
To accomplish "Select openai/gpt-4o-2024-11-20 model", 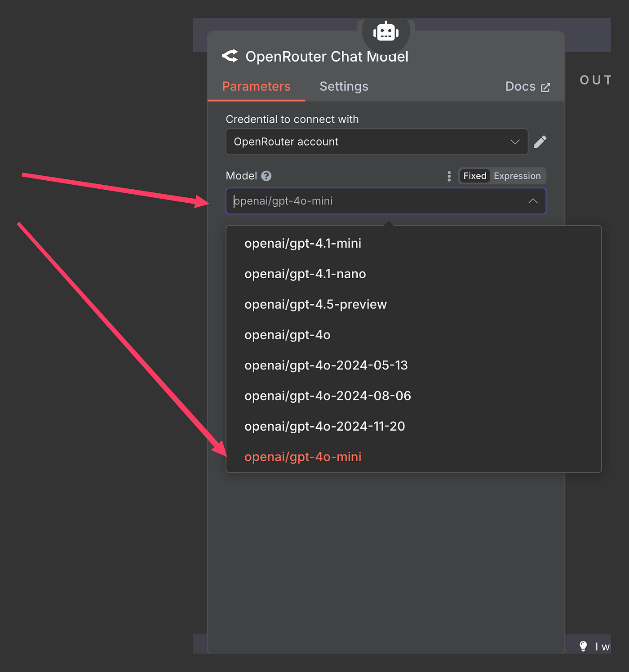I will point(414,426).
